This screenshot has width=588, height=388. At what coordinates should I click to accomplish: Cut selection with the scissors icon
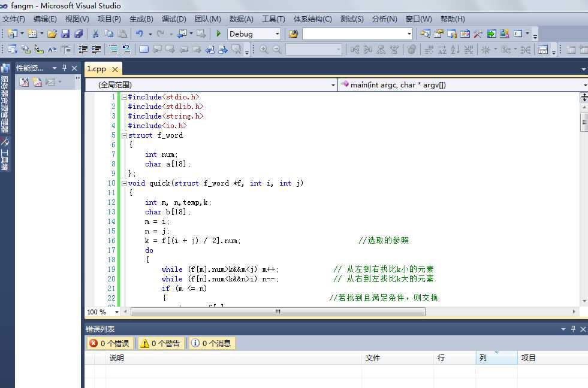96,34
